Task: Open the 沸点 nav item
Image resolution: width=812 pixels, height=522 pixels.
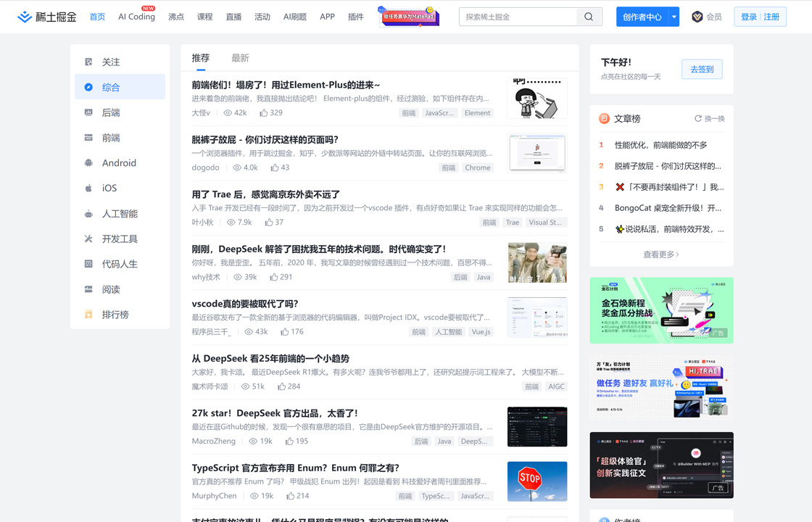Action: point(176,17)
